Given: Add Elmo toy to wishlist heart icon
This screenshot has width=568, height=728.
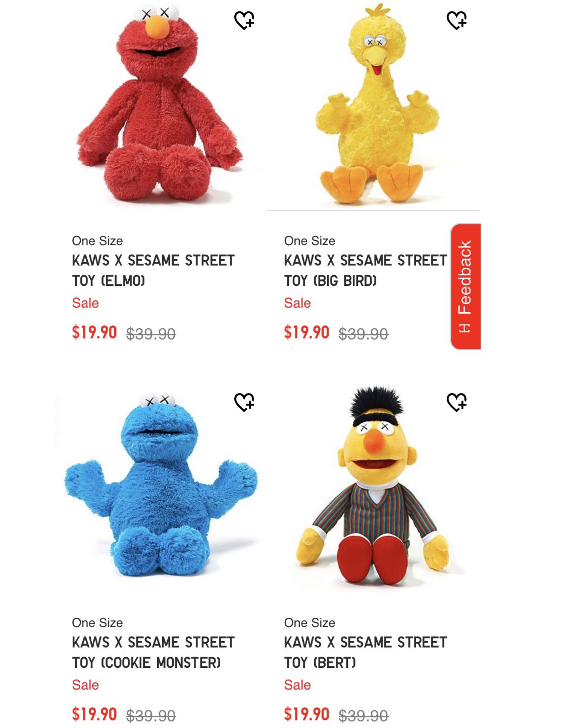Looking at the screenshot, I should [244, 20].
